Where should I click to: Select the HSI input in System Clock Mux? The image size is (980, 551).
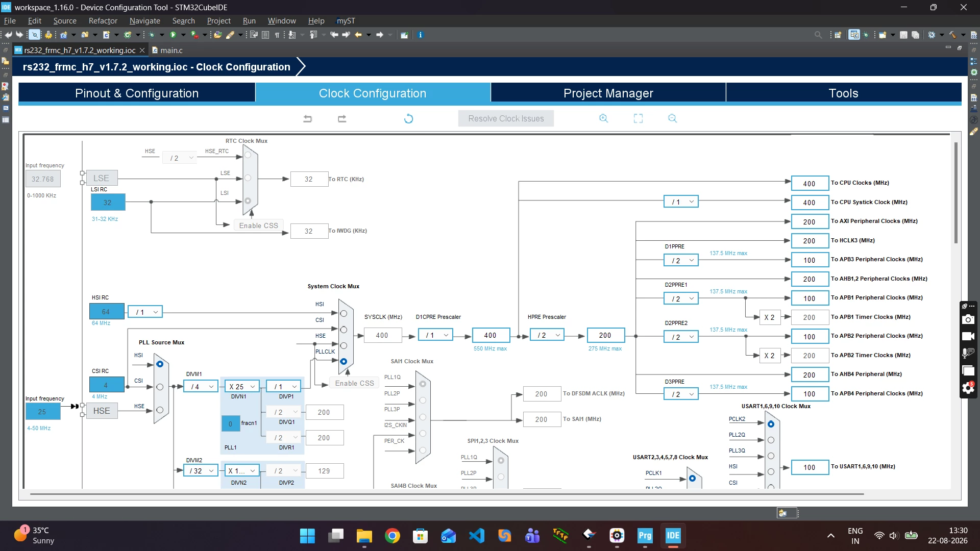click(x=344, y=313)
